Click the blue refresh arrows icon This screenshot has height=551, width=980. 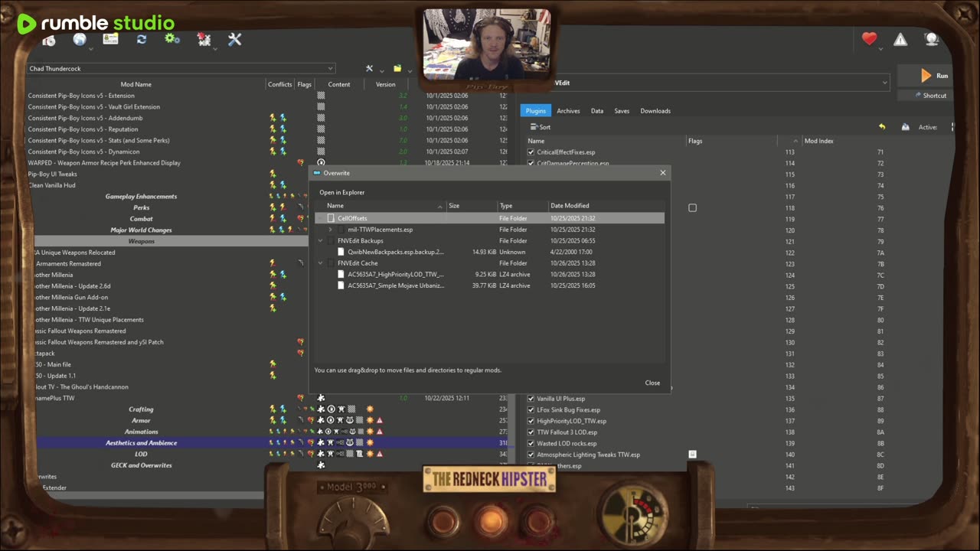pos(142,40)
